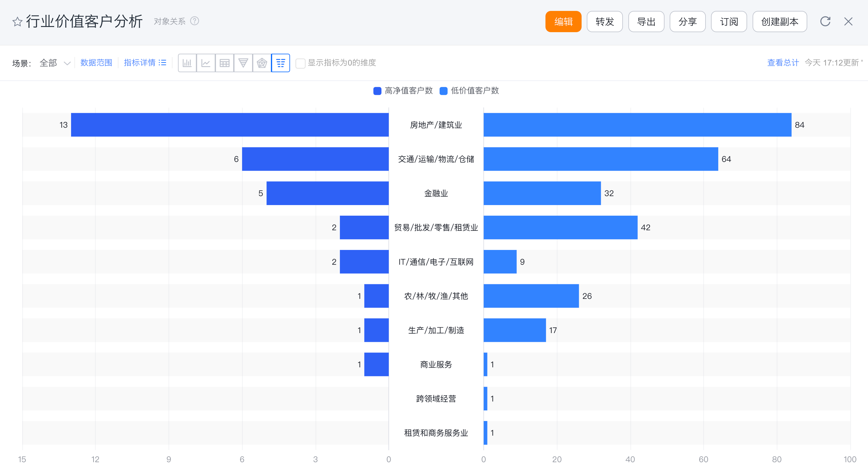
Task: Expand the 指标详情 list
Action: coord(145,62)
